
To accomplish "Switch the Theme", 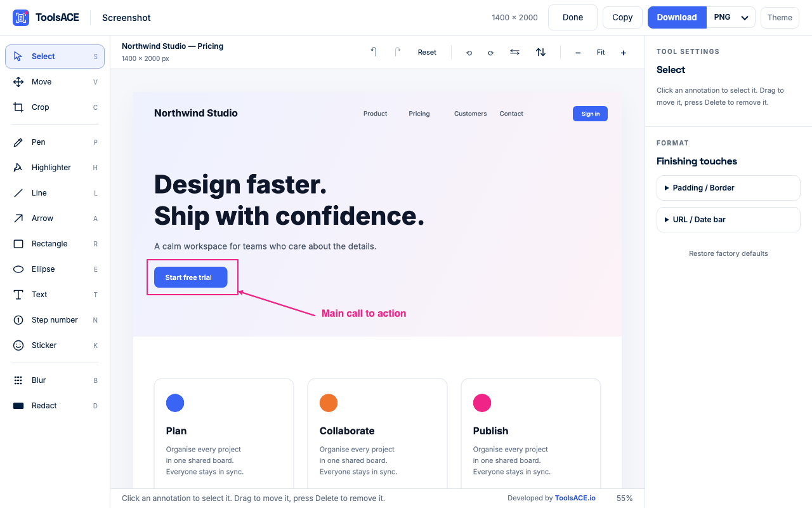I will pos(780,18).
